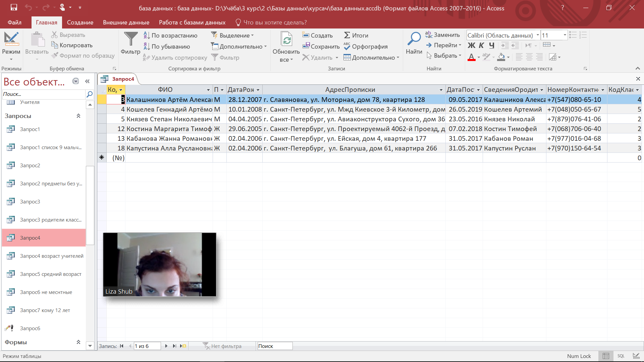The image size is (644, 362).
Task: Toggle numbered list button
Action: coord(583,35)
